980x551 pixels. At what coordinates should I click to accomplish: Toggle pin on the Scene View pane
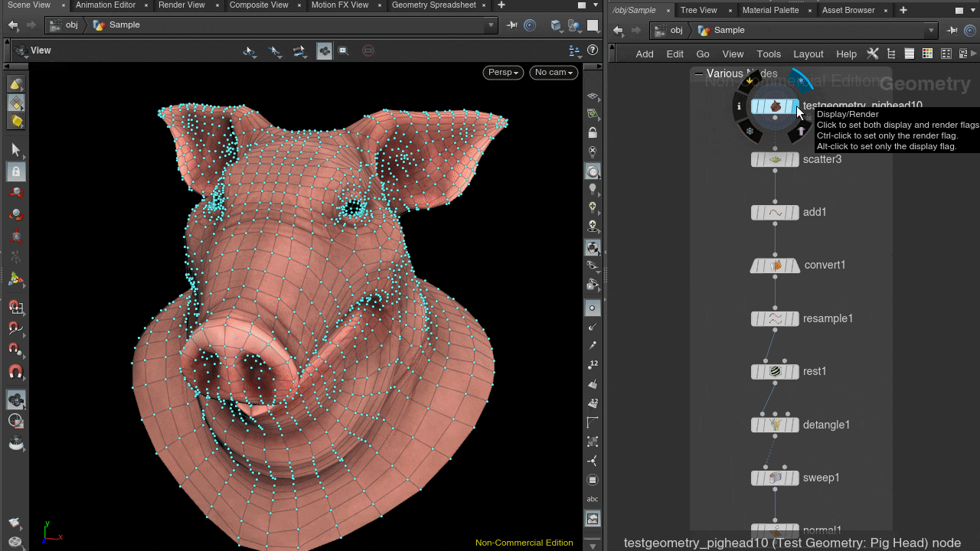pos(512,25)
